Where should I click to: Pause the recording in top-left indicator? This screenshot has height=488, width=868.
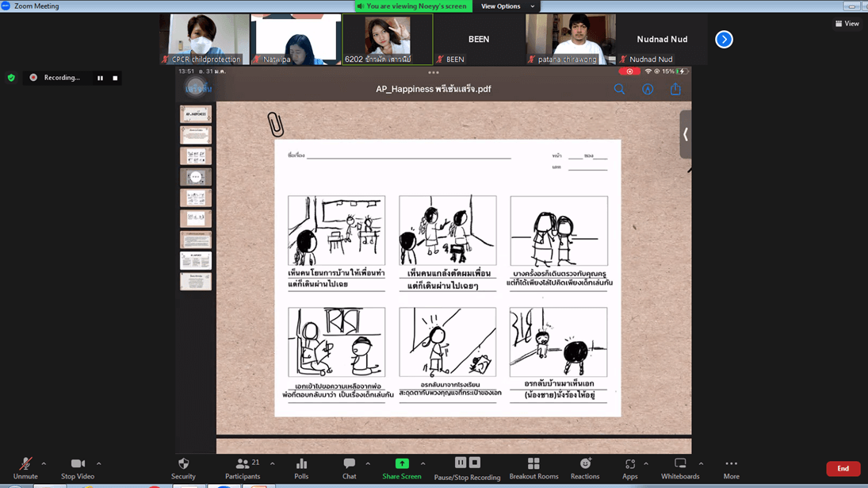[x=101, y=78]
